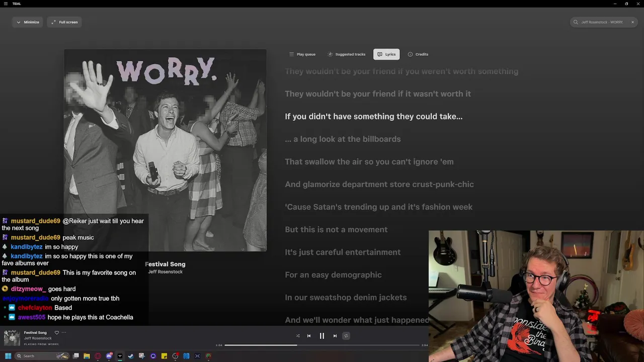Open Discord from the taskbar
This screenshot has height=362, width=644.
point(109,356)
